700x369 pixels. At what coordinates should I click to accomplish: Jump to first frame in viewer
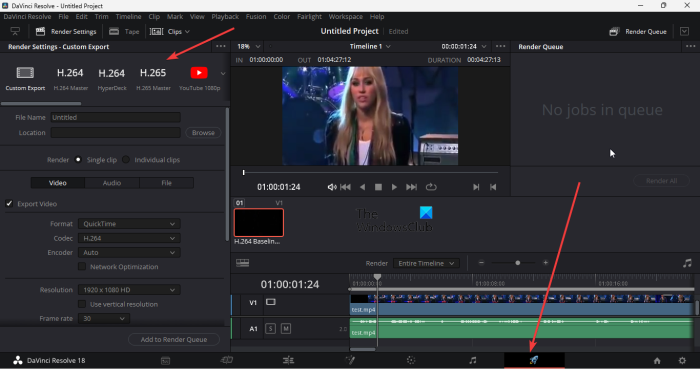(x=346, y=187)
